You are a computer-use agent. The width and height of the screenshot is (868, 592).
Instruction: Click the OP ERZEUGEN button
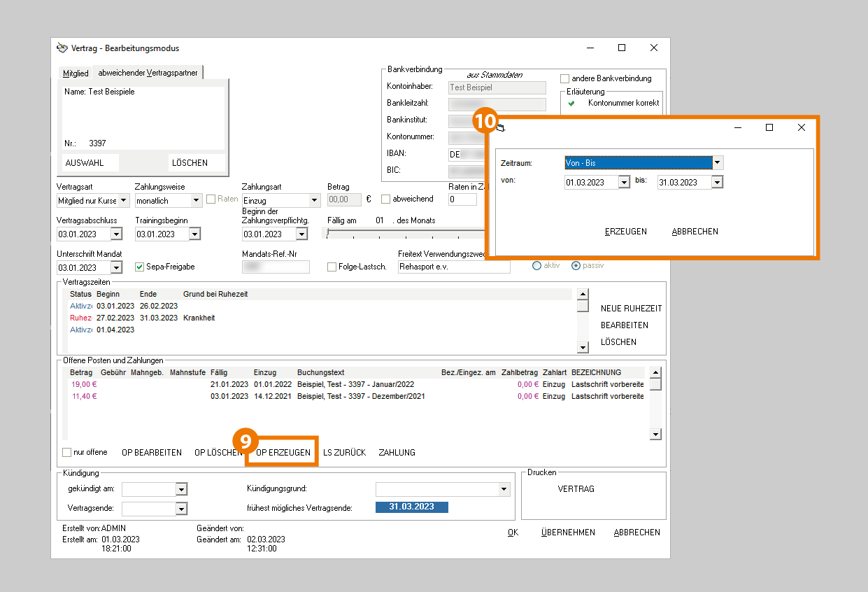click(x=283, y=453)
